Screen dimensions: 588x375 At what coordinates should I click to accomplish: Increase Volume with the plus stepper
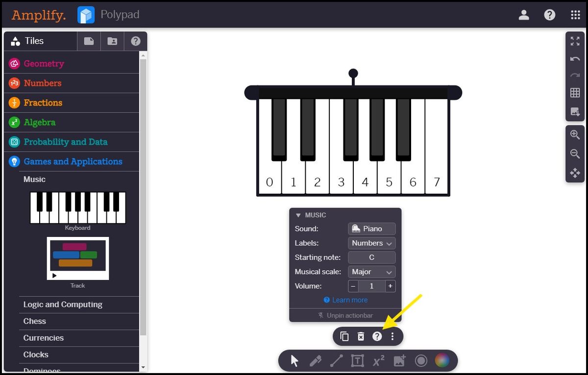(390, 286)
